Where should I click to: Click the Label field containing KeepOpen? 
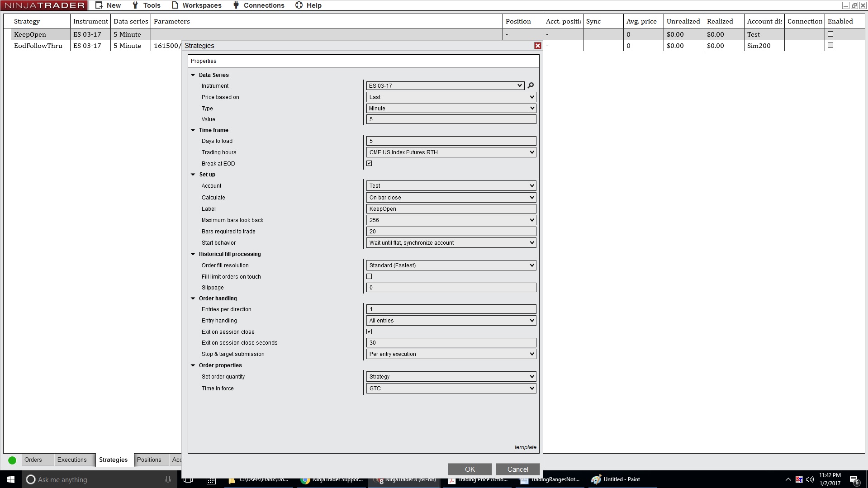[451, 209]
